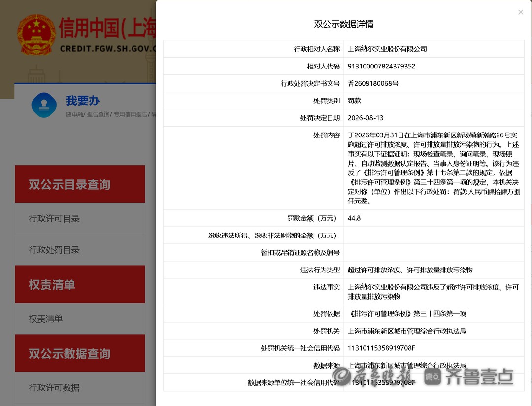The width and height of the screenshot is (532, 406).
Task: Click the penalty document number 普2608180068号
Action: [373, 83]
